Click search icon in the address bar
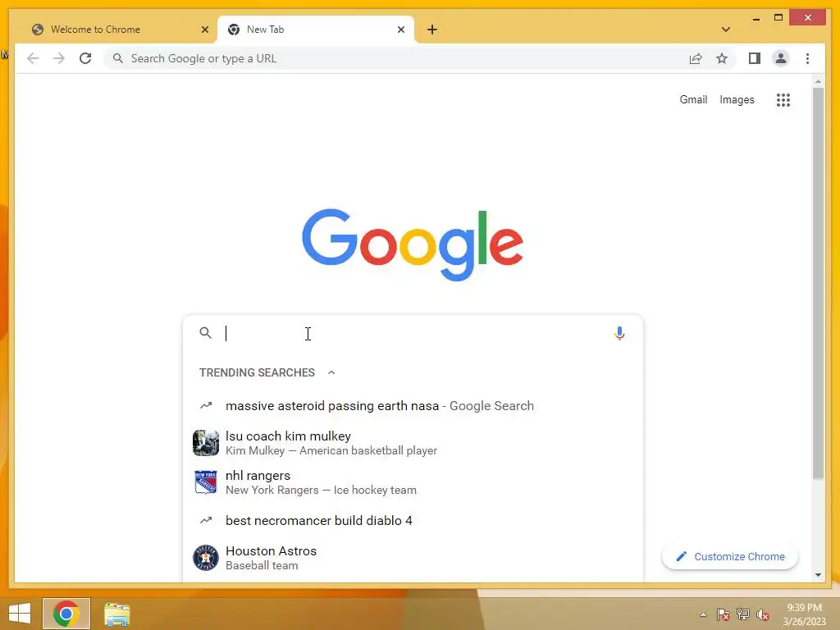Screen dimensions: 840x630 coord(118,58)
